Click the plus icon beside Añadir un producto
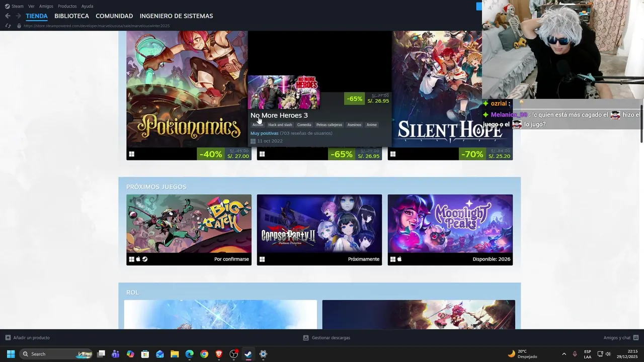Image resolution: width=644 pixels, height=362 pixels. pyautogui.click(x=8, y=338)
